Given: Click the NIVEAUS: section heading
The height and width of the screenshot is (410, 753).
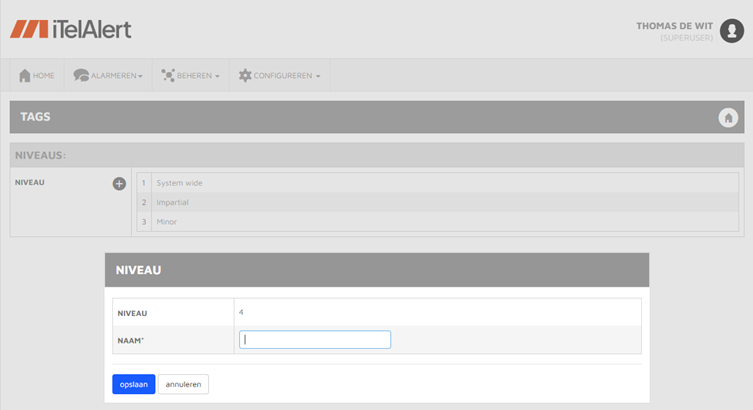Looking at the screenshot, I should (40, 156).
